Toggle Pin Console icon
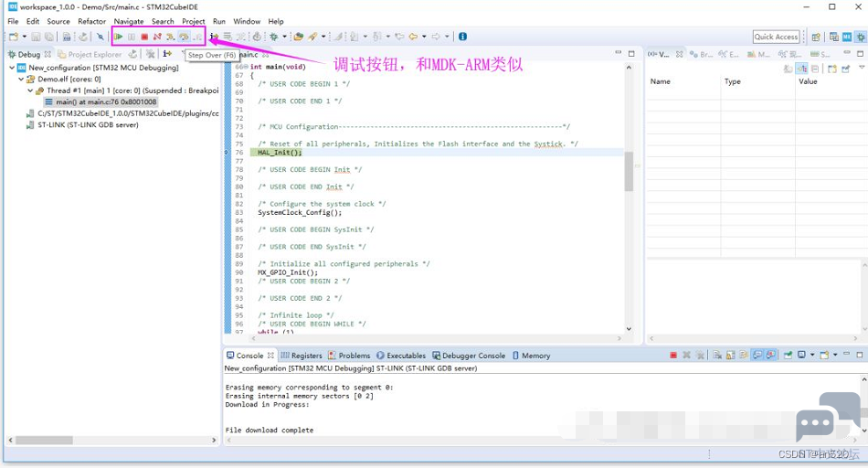The image size is (868, 468). pyautogui.click(x=788, y=355)
